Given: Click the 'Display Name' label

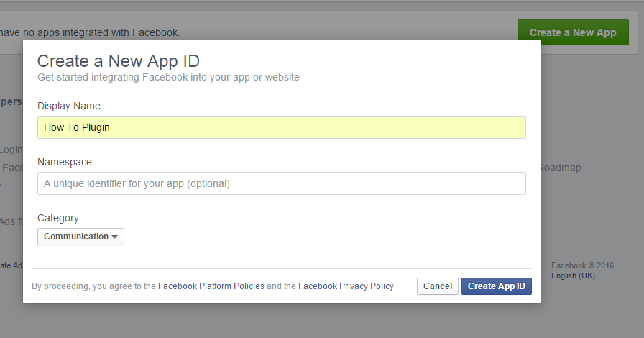Looking at the screenshot, I should pos(68,106).
